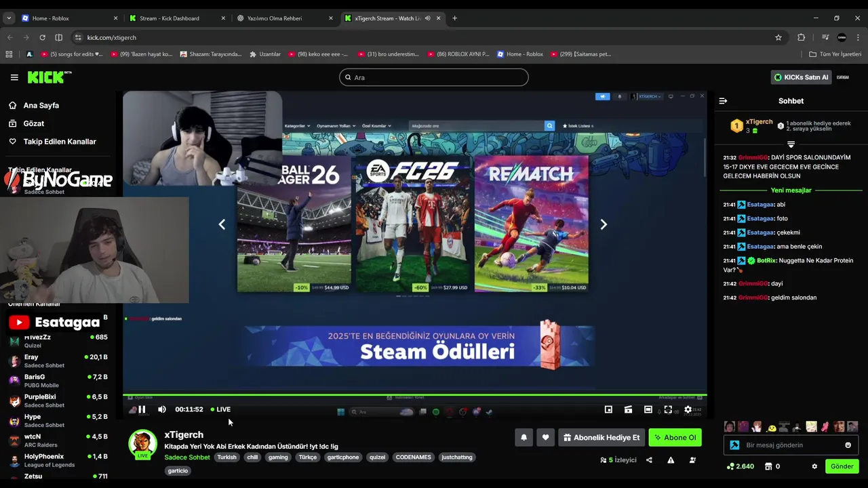
Task: Click the clip icon in player controls
Action: [628, 409]
